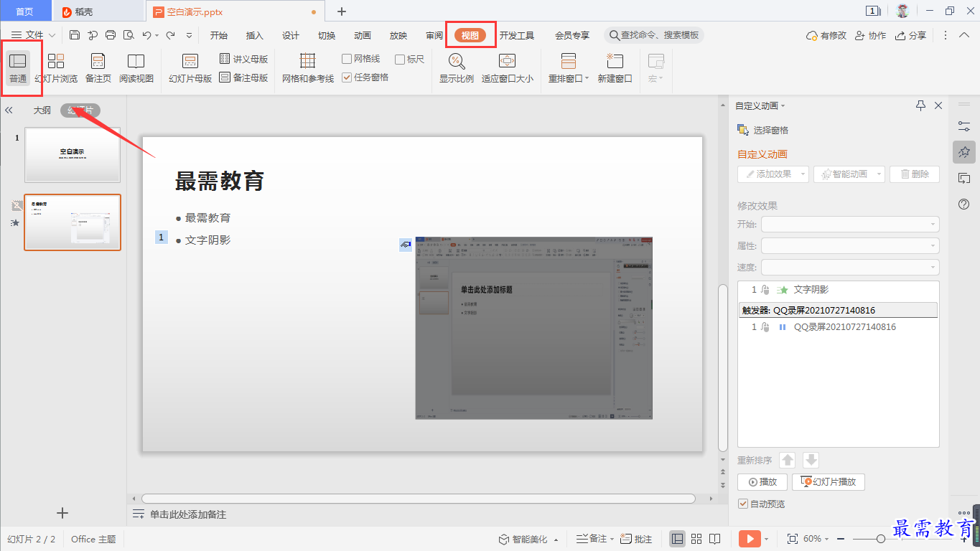Start slideshow with the orange play button

click(x=750, y=539)
